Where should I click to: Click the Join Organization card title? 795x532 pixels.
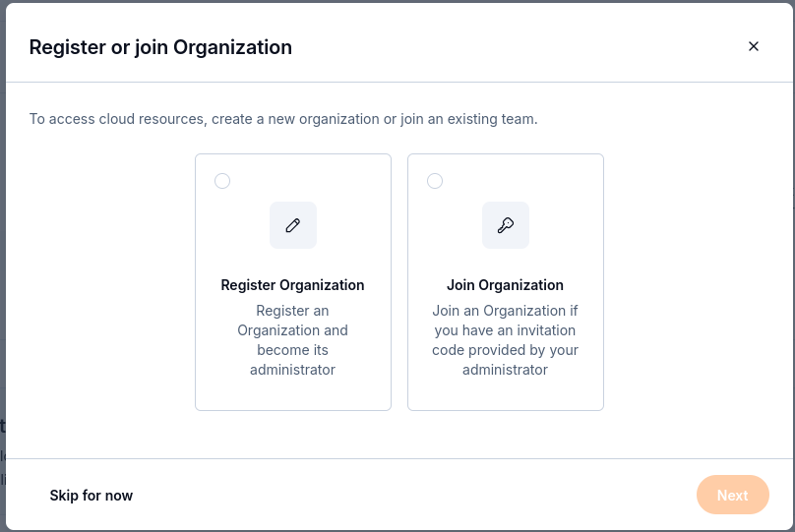click(x=505, y=285)
